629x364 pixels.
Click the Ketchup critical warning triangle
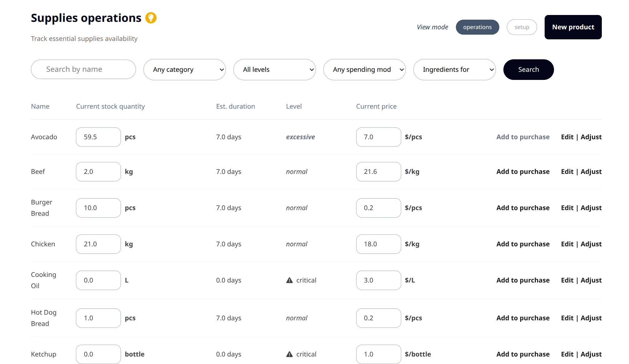coord(290,354)
